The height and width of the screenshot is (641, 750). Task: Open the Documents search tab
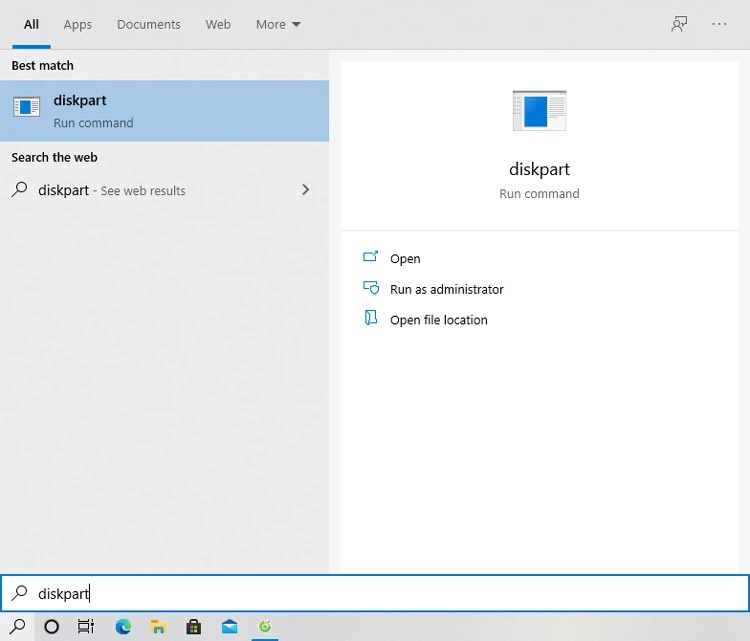(149, 24)
